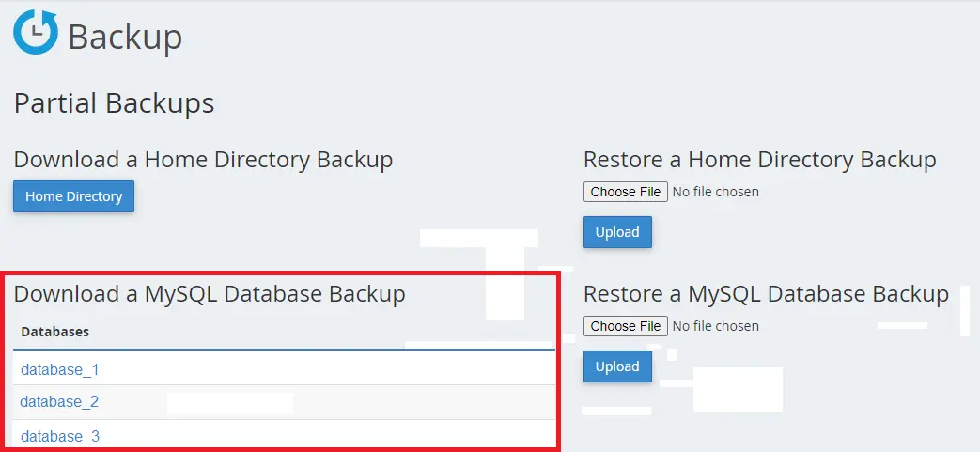The height and width of the screenshot is (452, 980).
Task: Upload the Home Directory backup file
Action: coord(617,232)
